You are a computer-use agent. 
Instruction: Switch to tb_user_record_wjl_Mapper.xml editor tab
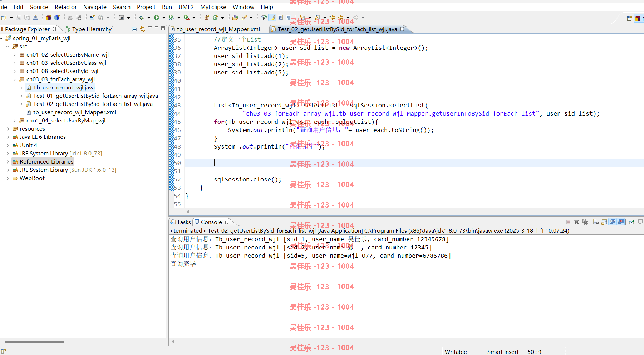pyautogui.click(x=218, y=29)
